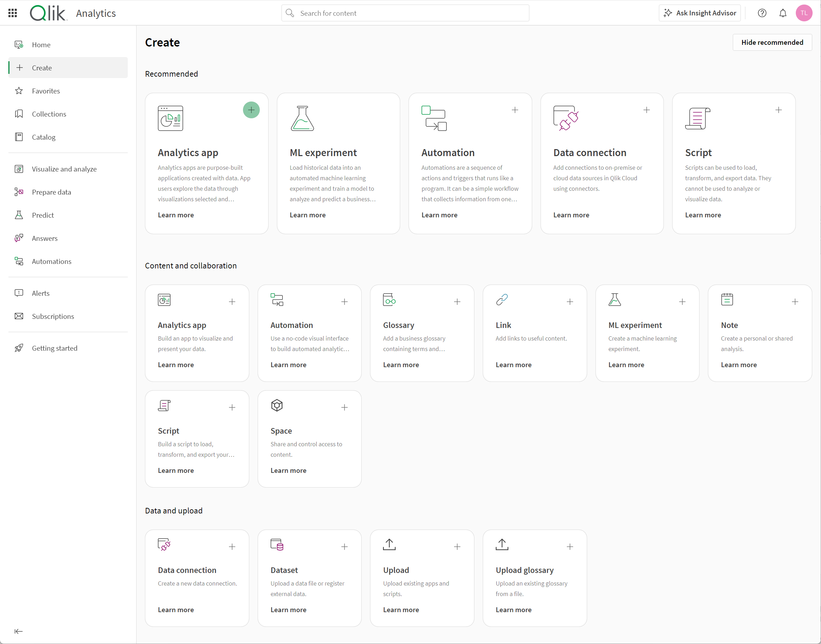This screenshot has height=644, width=821.
Task: Click Ask Insight Advisor button
Action: (x=701, y=13)
